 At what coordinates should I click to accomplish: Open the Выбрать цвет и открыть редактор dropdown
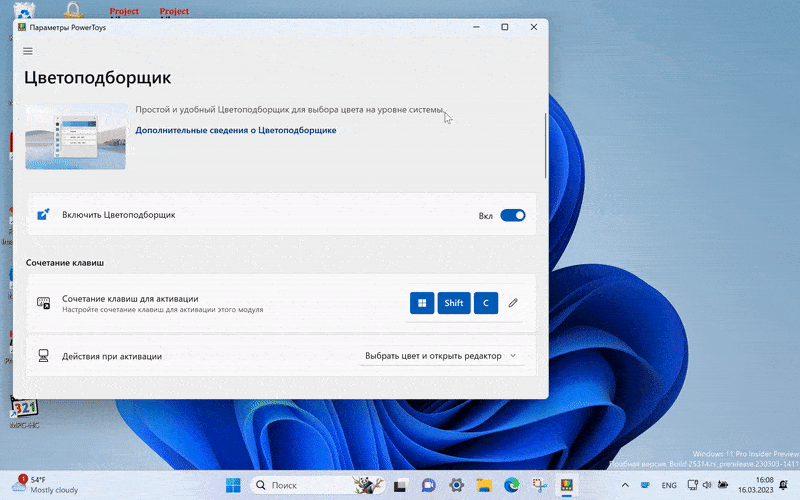[441, 356]
